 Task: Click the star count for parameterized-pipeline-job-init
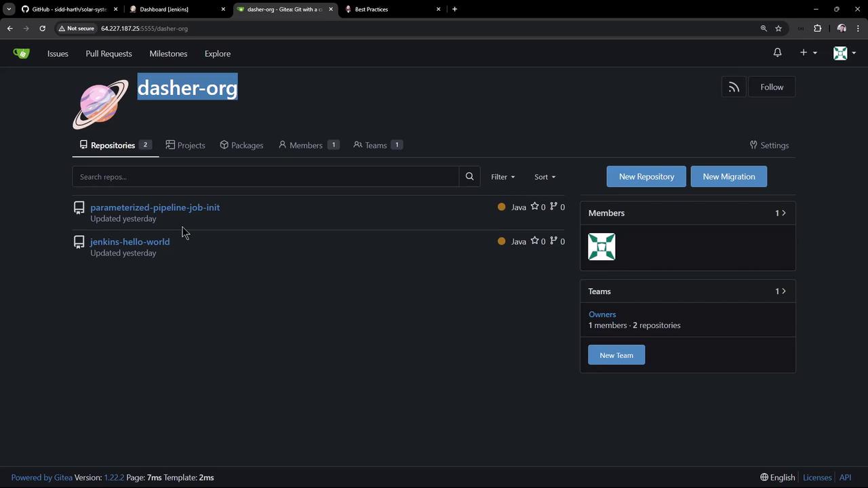tap(538, 207)
